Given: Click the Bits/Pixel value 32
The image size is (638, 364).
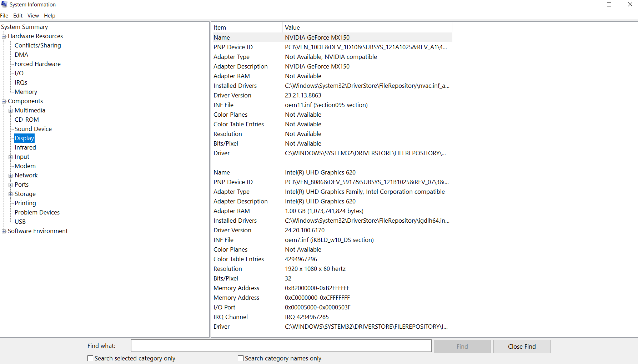Looking at the screenshot, I should 288,278.
